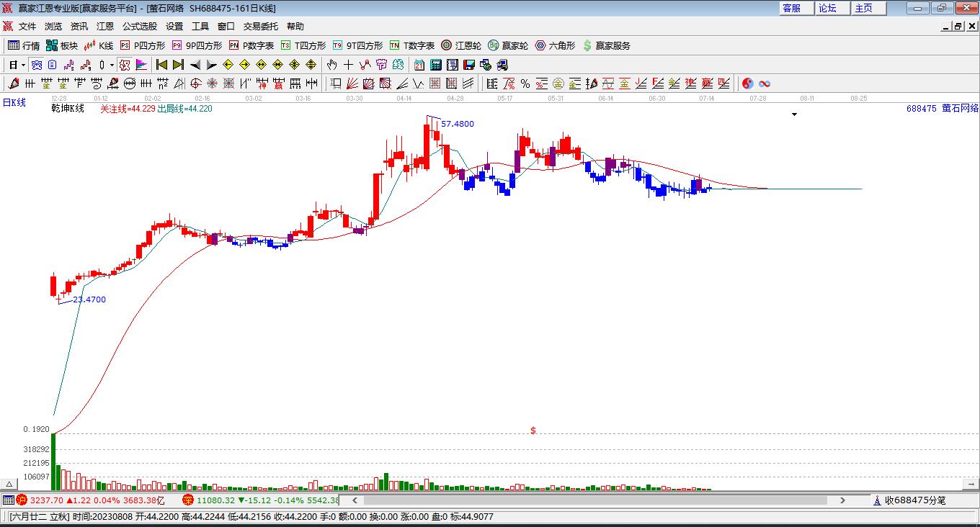Screen dimensions: 980x527
Task: Open the 公式选股 menu
Action: (x=140, y=27)
